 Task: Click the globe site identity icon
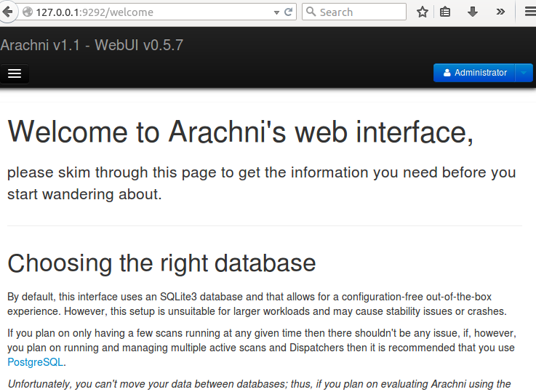28,12
